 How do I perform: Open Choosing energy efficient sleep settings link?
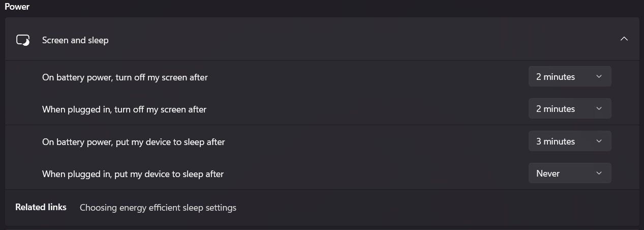pyautogui.click(x=158, y=208)
